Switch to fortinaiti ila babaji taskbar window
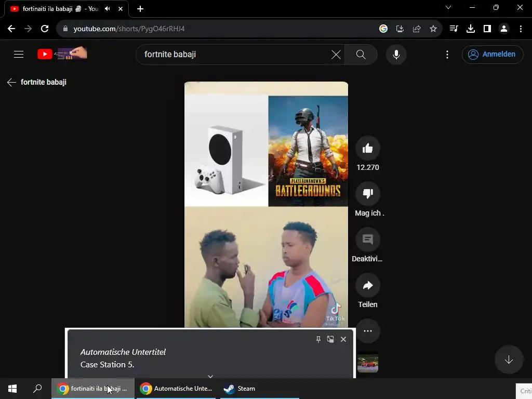The width and height of the screenshot is (532, 399). (x=93, y=389)
